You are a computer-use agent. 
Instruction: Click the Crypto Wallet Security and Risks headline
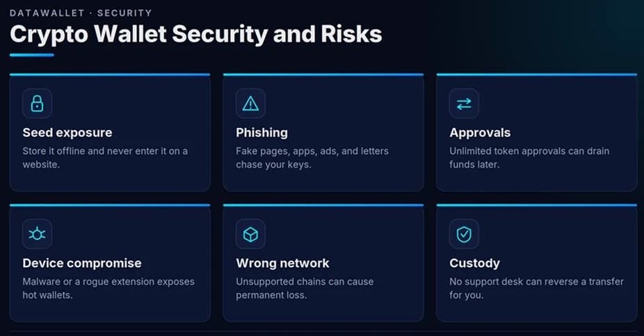click(x=196, y=33)
